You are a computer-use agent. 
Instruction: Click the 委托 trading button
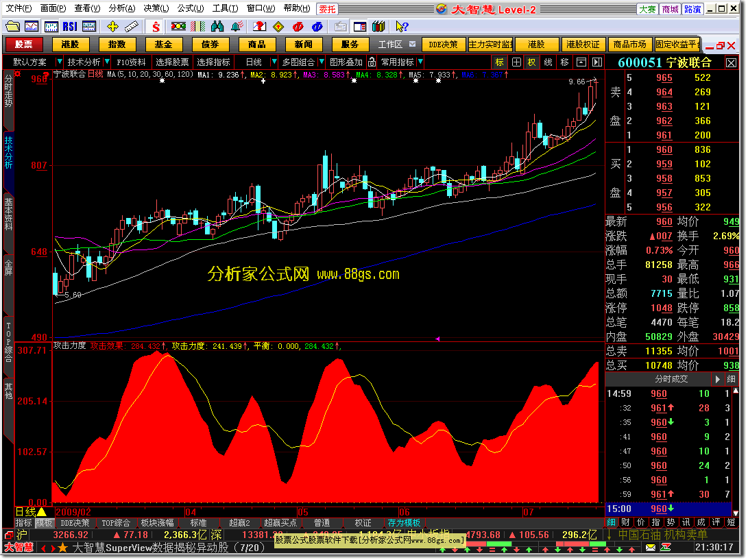[327, 9]
